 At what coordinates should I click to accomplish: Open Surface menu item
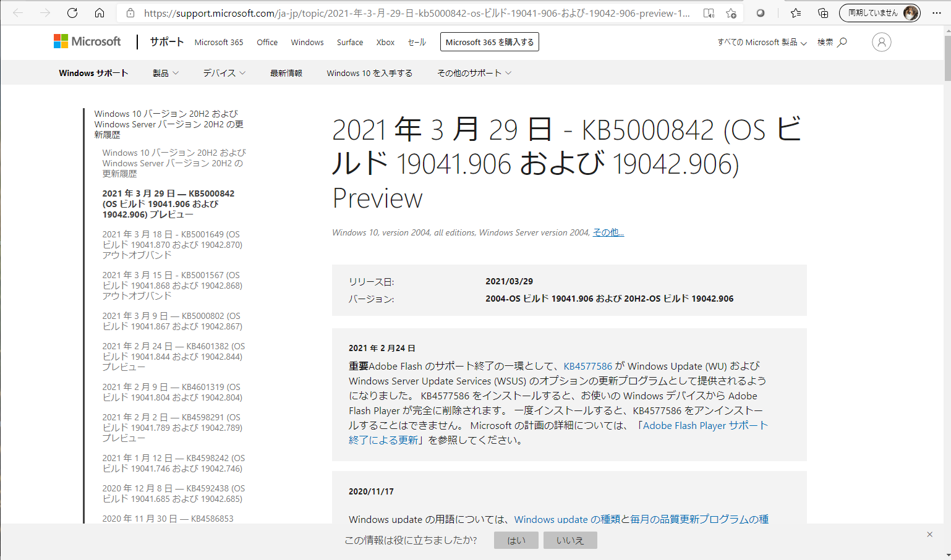350,42
